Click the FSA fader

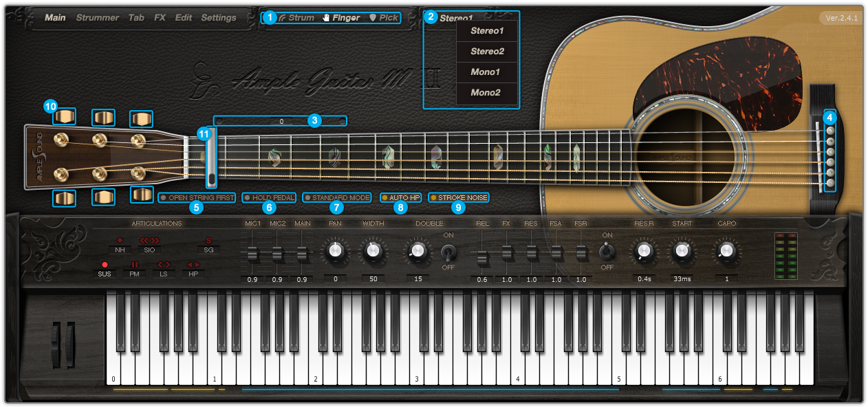pyautogui.click(x=556, y=253)
